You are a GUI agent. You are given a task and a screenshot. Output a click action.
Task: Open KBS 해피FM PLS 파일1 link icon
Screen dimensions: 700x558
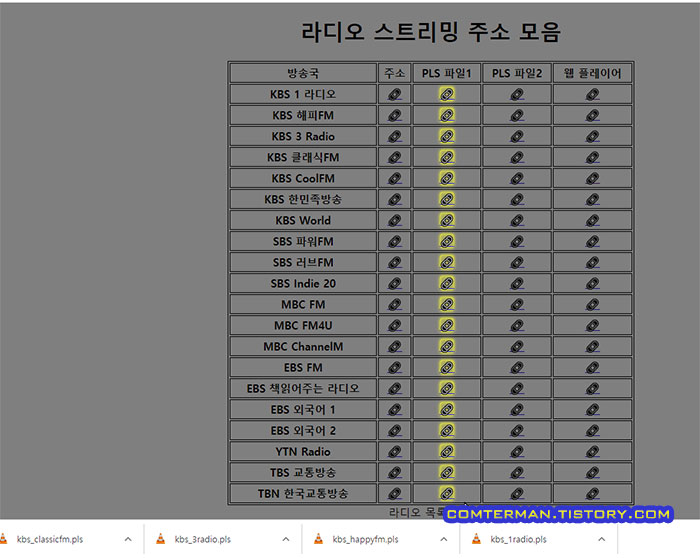pyautogui.click(x=447, y=116)
